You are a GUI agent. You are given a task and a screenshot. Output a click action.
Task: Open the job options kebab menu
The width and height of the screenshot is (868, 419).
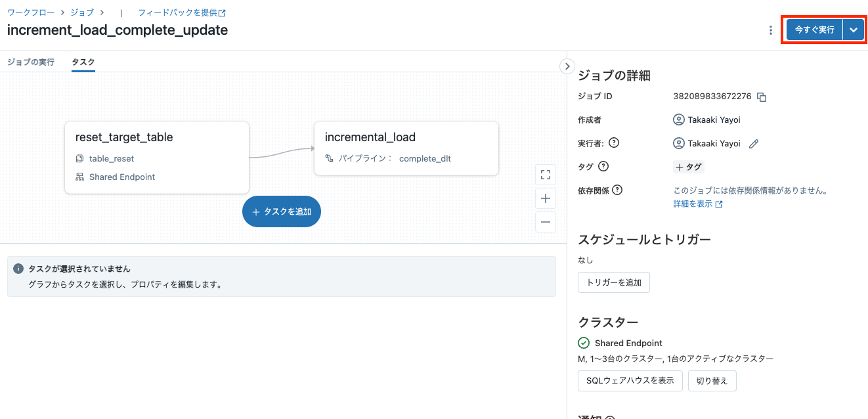click(x=770, y=30)
